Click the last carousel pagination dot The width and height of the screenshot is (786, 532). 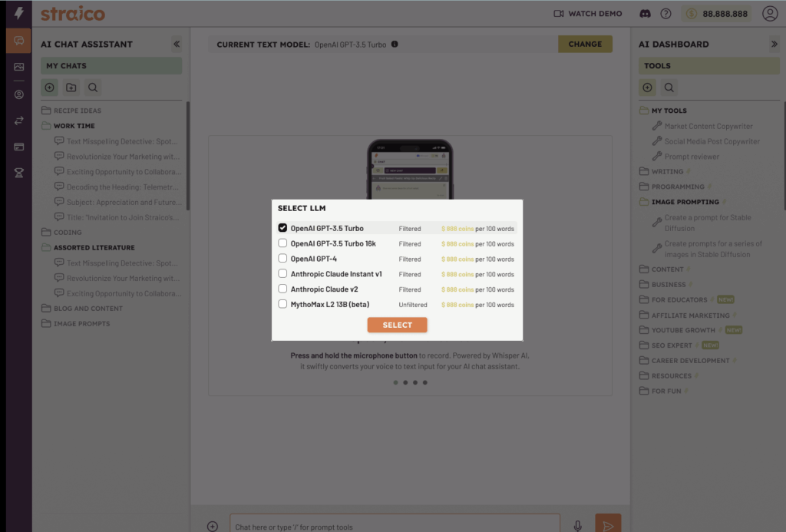click(x=425, y=382)
